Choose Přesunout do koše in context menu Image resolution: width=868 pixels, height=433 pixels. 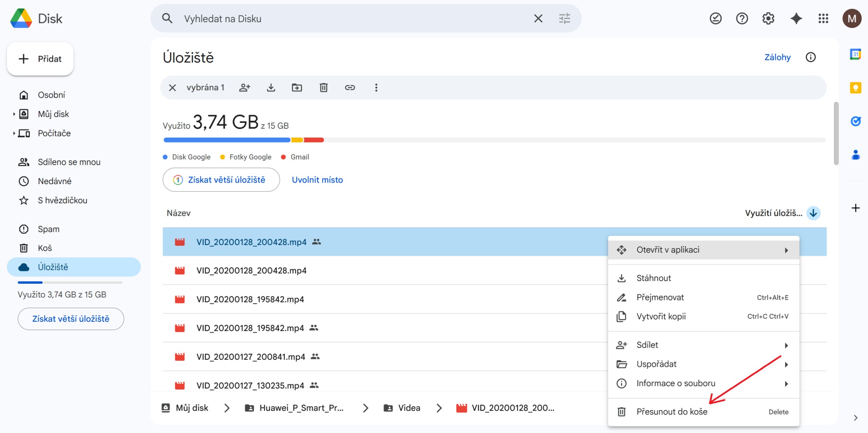tap(672, 412)
